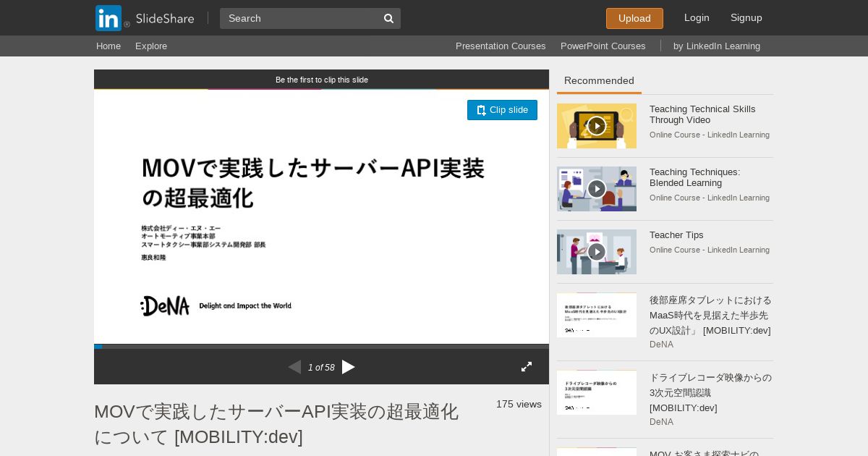868x456 pixels.
Task: Play the Teacher Tips course thumbnail
Action: tap(597, 252)
